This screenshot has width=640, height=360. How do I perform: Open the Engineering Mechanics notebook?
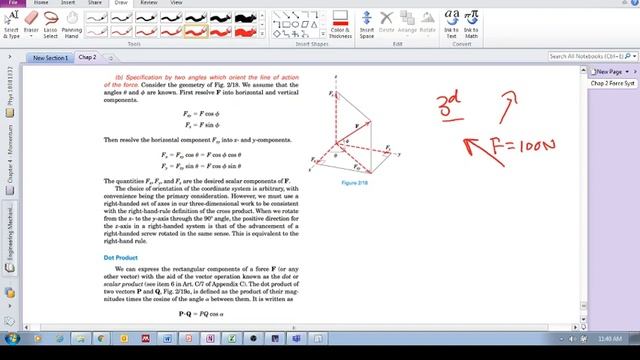coord(10,239)
